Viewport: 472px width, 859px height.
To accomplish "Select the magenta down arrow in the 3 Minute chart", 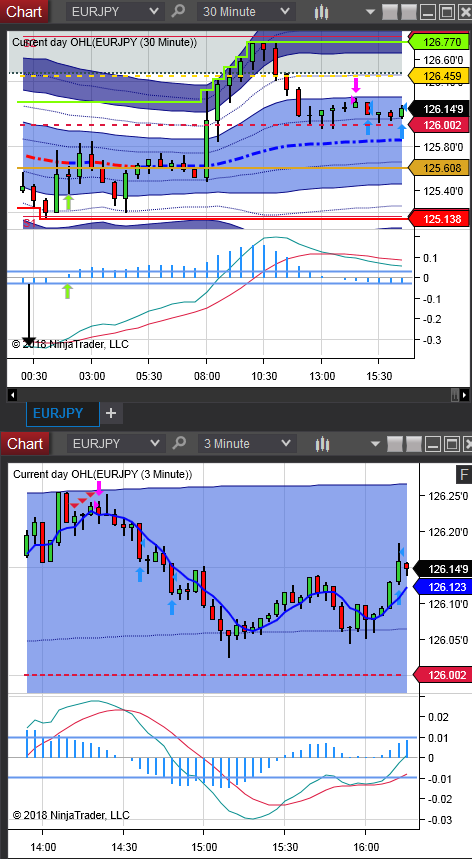I will click(99, 489).
